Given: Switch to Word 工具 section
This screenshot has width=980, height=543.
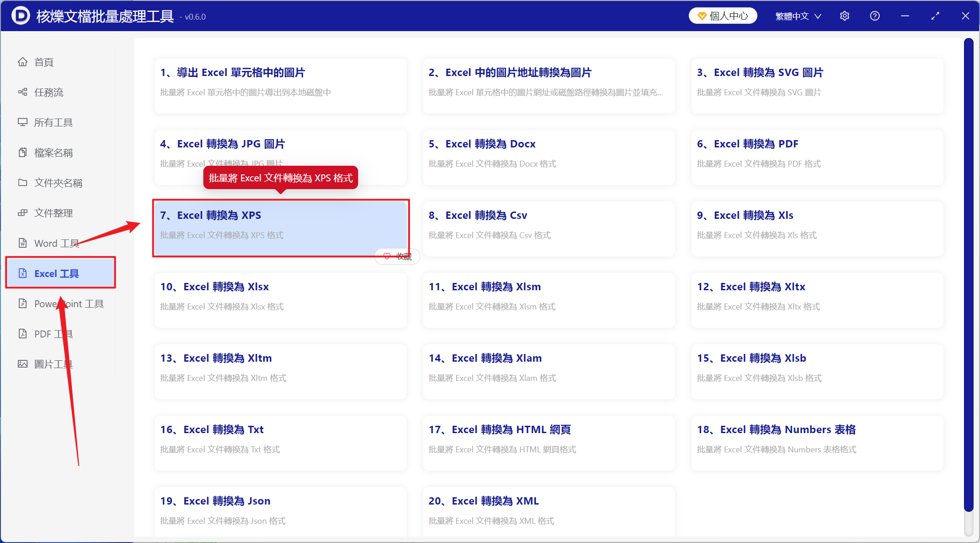Looking at the screenshot, I should tap(57, 243).
